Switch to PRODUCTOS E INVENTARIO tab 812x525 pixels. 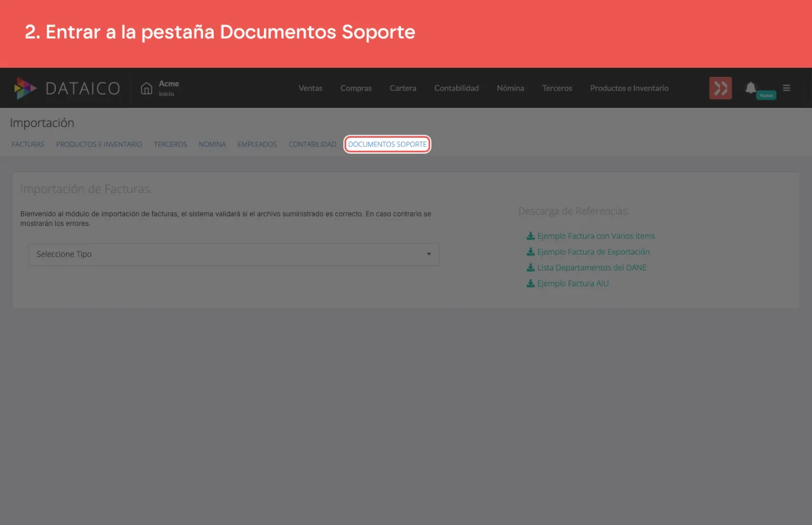tap(99, 145)
